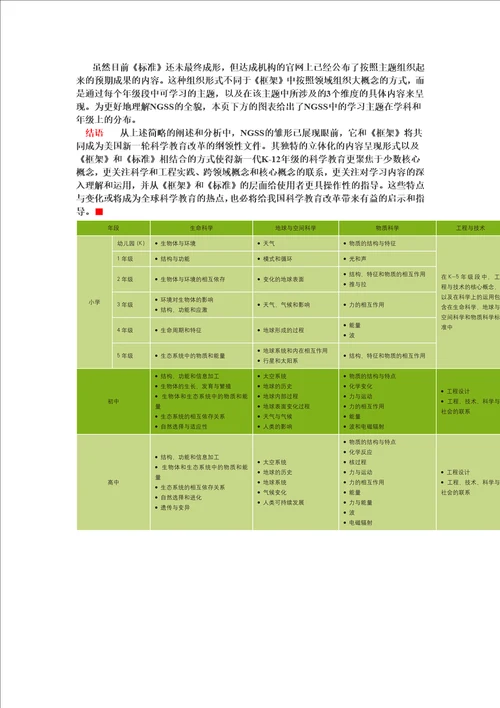
Task: Click the '高中' row label
Action: 113,482
